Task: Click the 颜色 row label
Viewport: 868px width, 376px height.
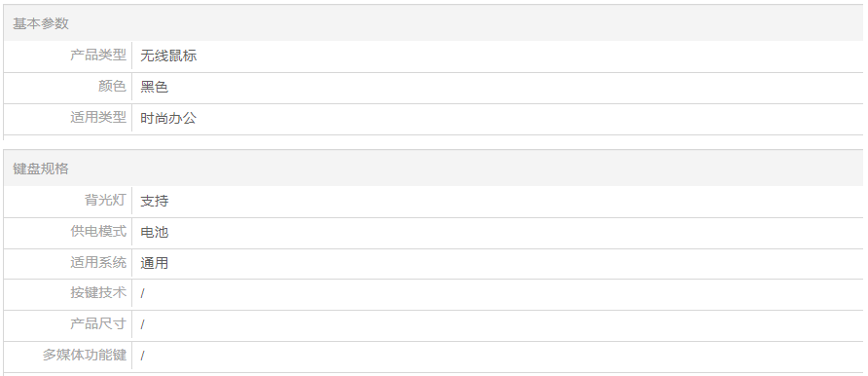Action: coord(112,87)
